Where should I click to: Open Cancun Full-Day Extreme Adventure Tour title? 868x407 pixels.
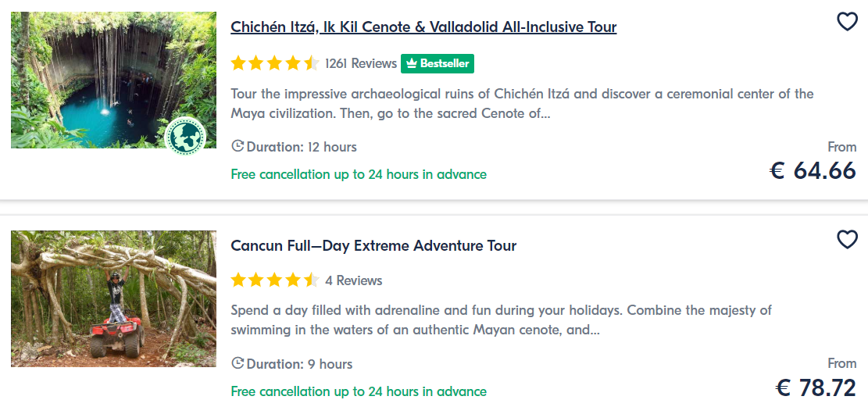click(373, 245)
